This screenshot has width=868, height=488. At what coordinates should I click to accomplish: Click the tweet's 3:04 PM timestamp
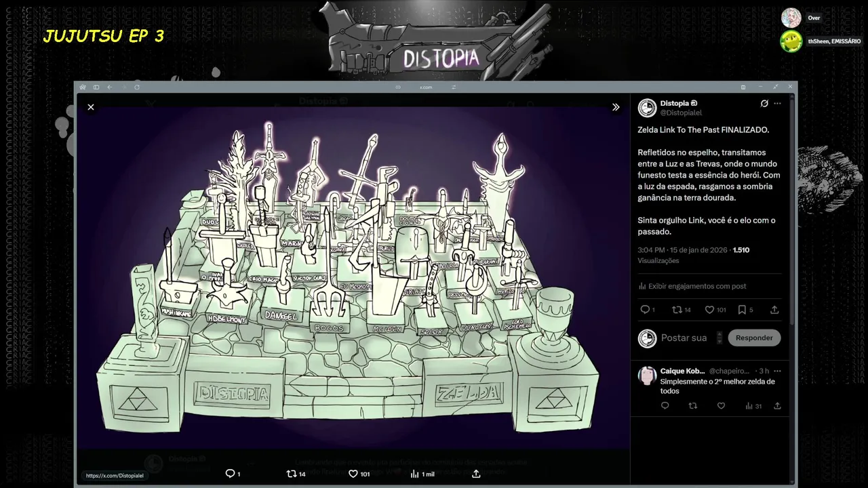click(x=682, y=250)
